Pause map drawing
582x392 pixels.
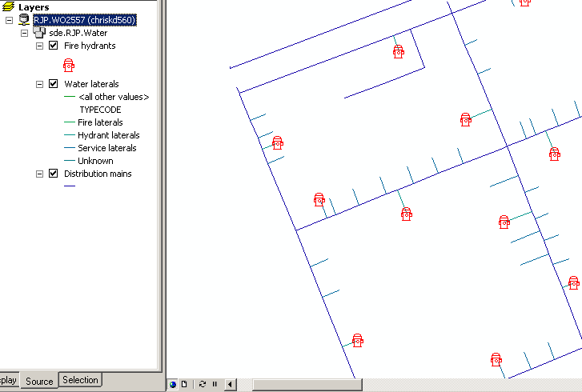tap(215, 385)
